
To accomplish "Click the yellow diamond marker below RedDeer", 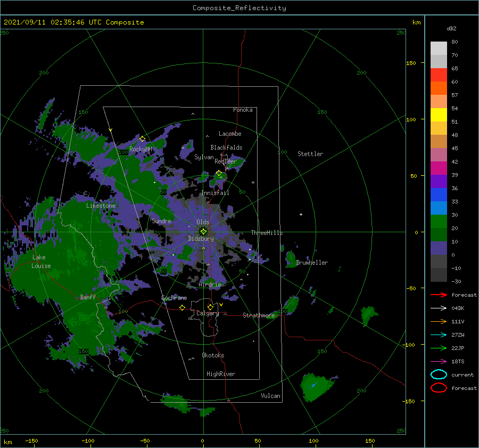I will [x=219, y=173].
